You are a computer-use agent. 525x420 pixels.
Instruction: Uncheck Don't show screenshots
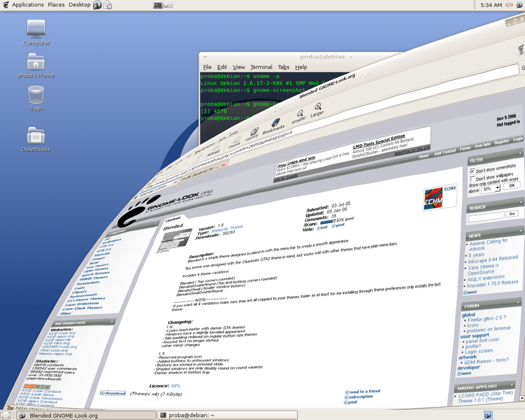(472, 171)
